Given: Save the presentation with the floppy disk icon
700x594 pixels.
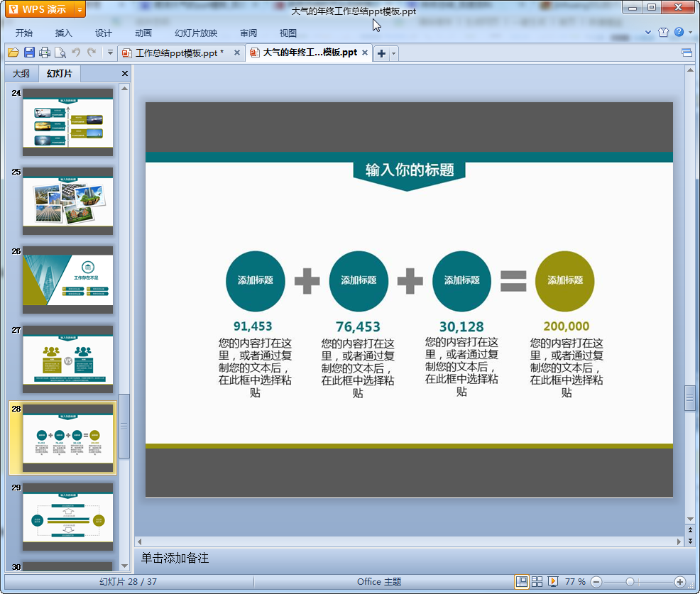Looking at the screenshot, I should pyautogui.click(x=29, y=53).
